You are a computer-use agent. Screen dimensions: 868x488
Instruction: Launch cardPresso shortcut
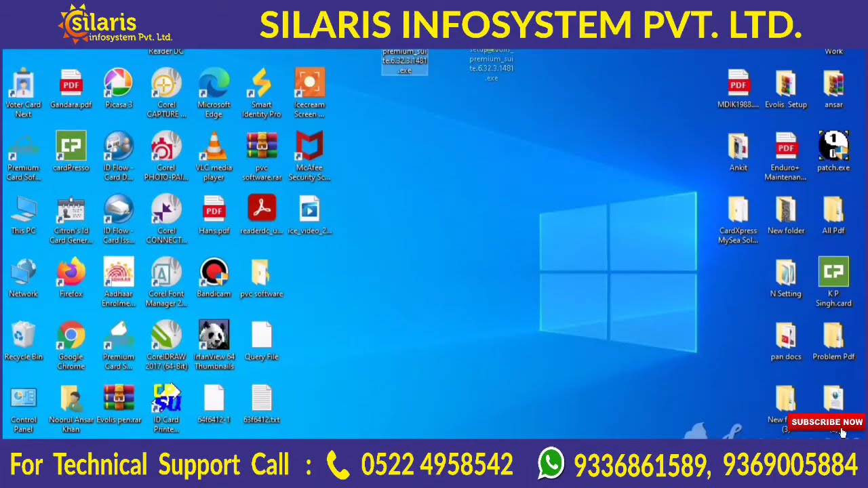coord(71,151)
